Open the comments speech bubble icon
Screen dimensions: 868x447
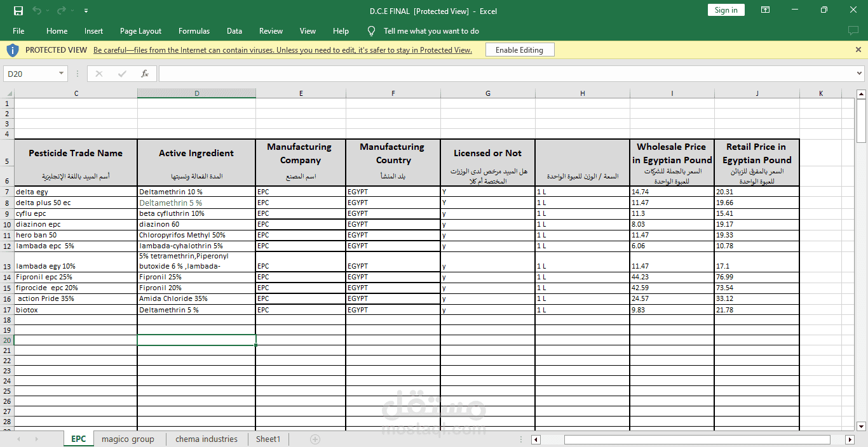coord(853,31)
